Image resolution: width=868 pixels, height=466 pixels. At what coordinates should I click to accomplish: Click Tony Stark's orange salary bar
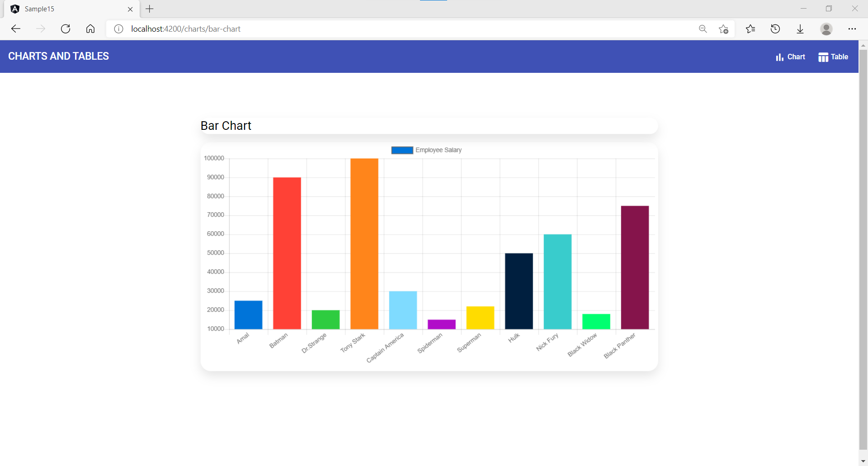(x=364, y=244)
